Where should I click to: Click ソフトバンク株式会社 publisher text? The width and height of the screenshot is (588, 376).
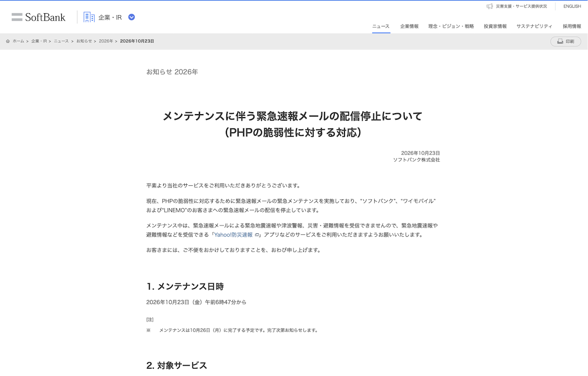(x=416, y=160)
